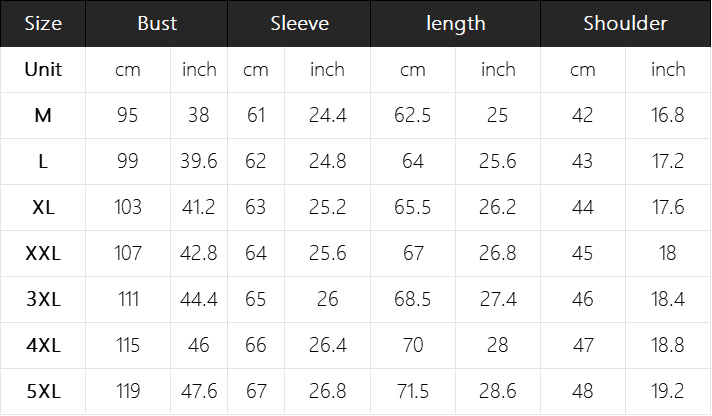Click the 5XL size row label
The height and width of the screenshot is (416, 712).
43,391
